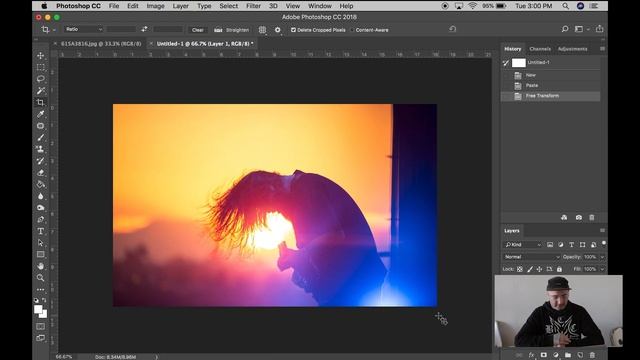Select the Magic Wand tool

(40, 91)
